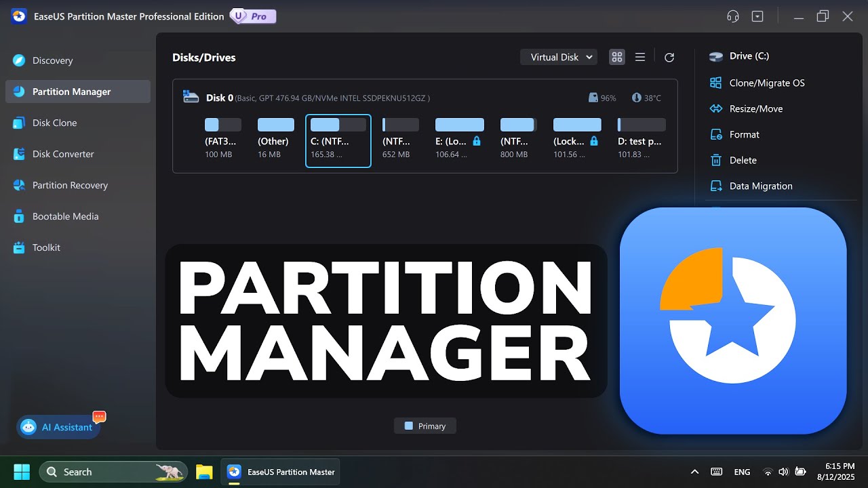Image resolution: width=868 pixels, height=488 pixels.
Task: Click the Data Migration icon
Action: coord(715,186)
